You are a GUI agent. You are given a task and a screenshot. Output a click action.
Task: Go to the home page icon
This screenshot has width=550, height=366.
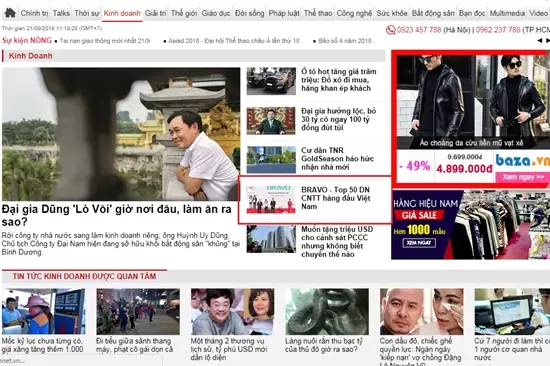[10, 13]
